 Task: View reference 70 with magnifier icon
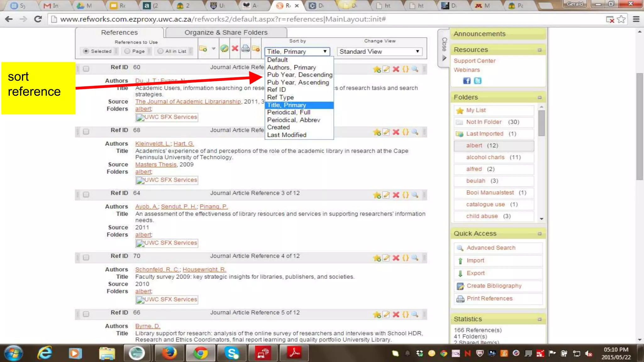coord(415,258)
